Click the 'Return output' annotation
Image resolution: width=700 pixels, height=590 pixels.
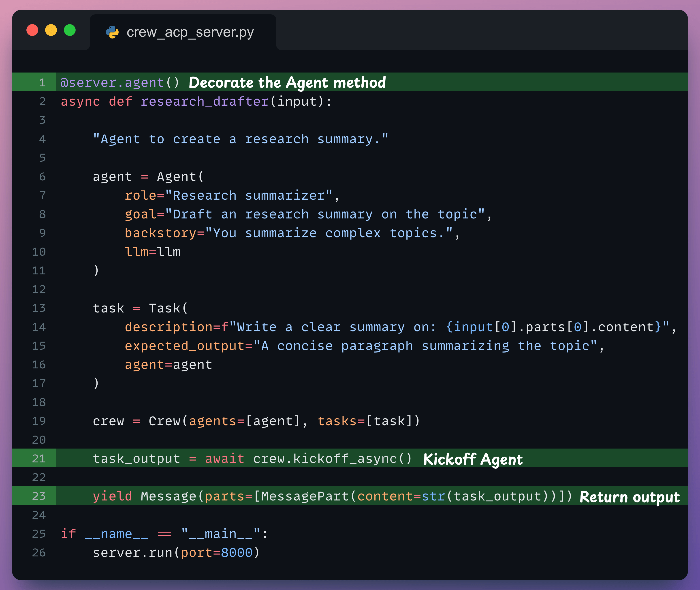pos(630,497)
